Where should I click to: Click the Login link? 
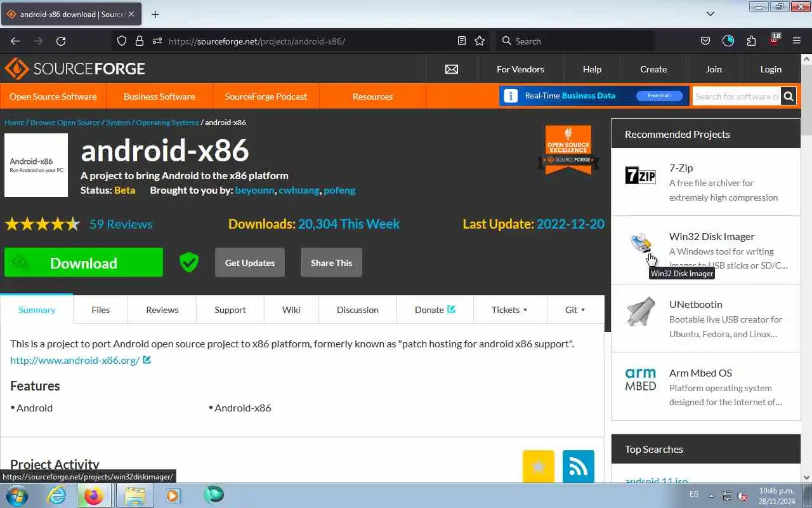[771, 69]
